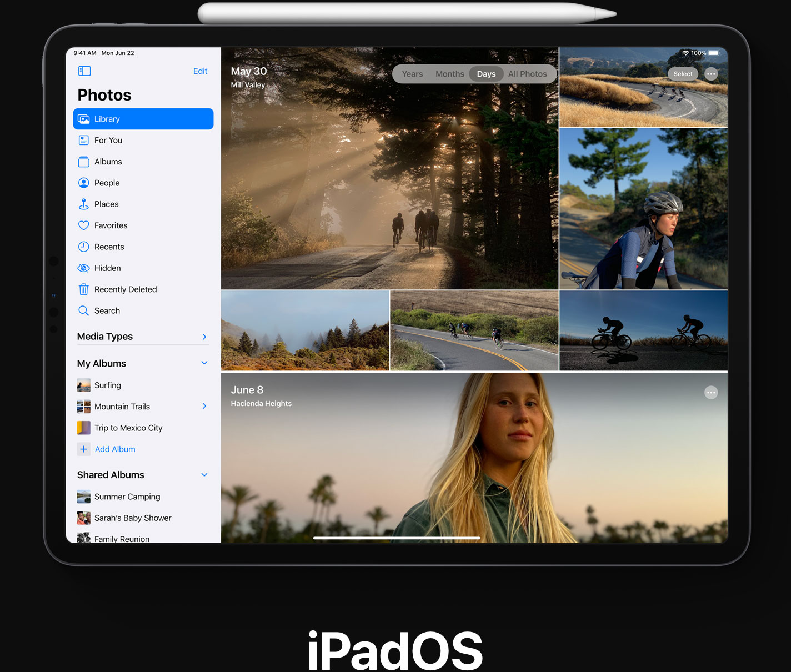
Task: Open the winding road cyclists photo
Action: 644,87
